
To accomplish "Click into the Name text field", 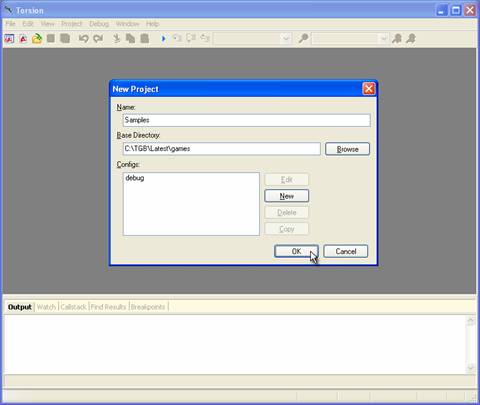I will [246, 120].
